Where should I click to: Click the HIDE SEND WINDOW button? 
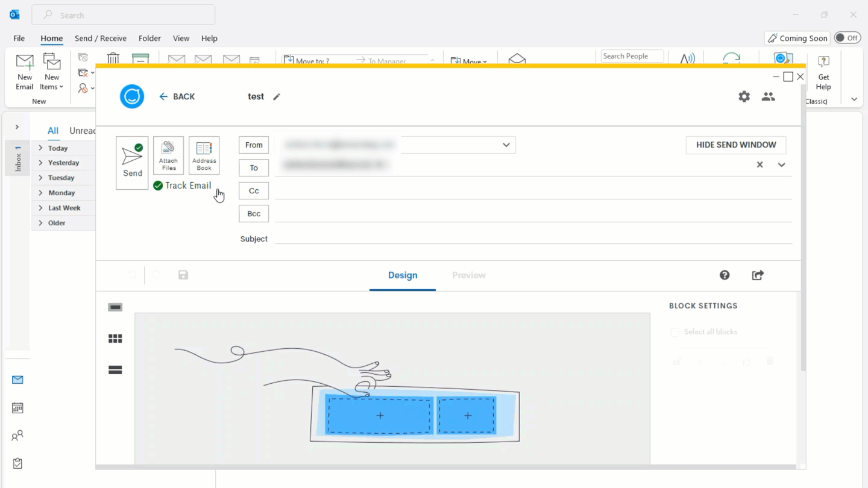tap(735, 145)
